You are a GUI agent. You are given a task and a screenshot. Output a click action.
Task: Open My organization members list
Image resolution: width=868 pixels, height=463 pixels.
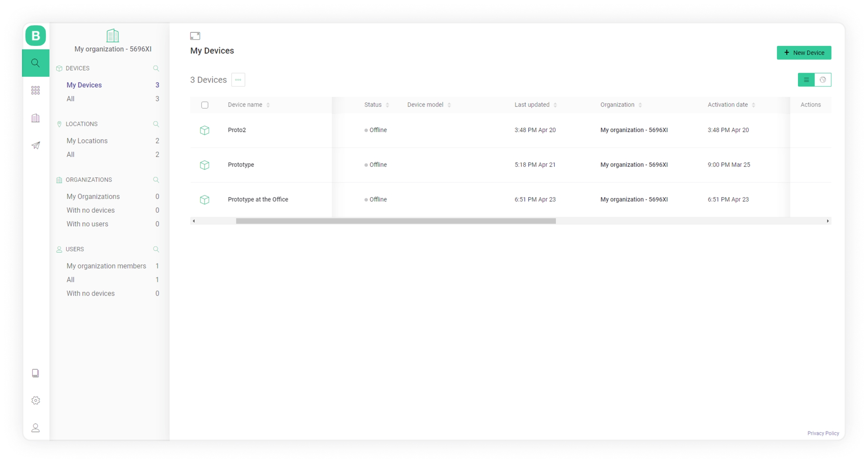[x=106, y=266]
